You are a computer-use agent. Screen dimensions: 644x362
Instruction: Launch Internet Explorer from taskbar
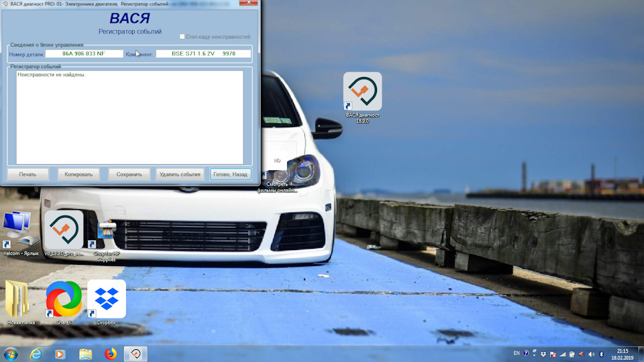(x=36, y=354)
